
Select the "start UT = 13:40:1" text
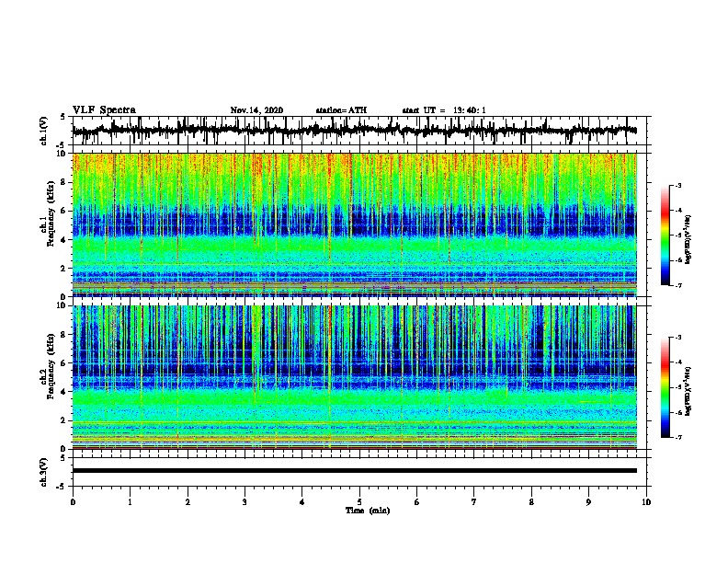pos(444,110)
